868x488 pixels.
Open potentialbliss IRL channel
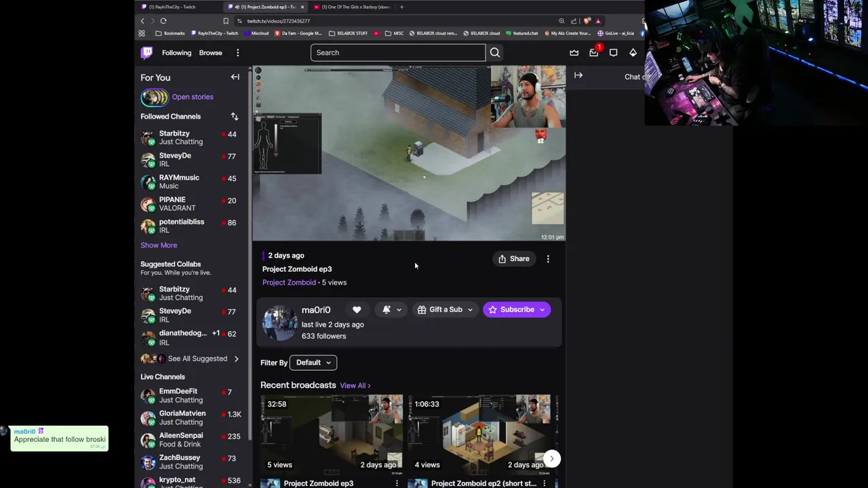pos(191,226)
